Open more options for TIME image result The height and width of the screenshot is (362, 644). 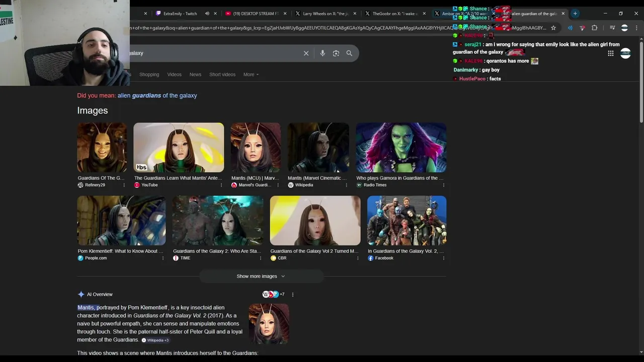pyautogui.click(x=260, y=258)
